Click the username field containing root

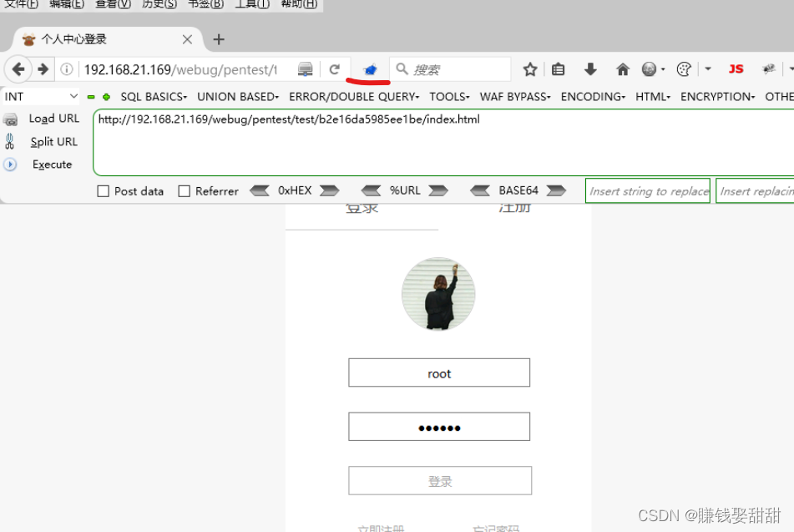(x=439, y=372)
